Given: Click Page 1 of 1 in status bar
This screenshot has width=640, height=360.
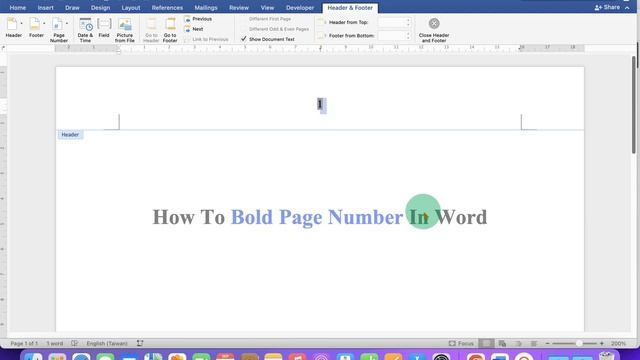Looking at the screenshot, I should click(24, 344).
